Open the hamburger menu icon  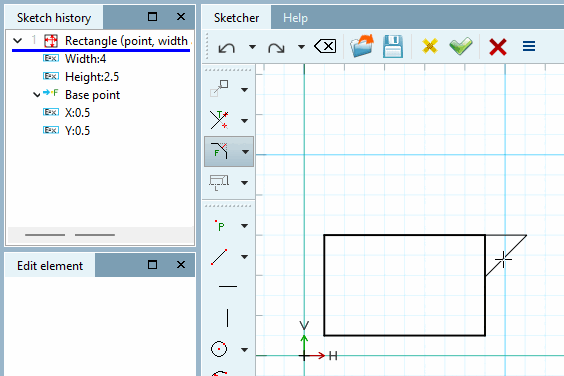pos(529,46)
